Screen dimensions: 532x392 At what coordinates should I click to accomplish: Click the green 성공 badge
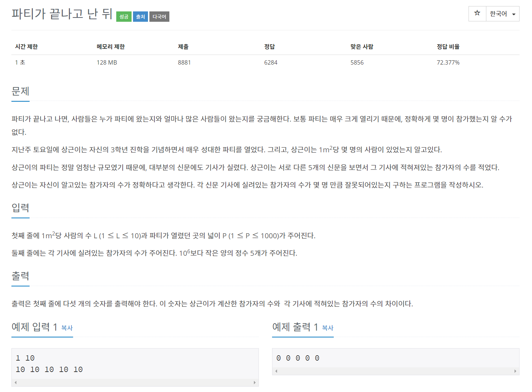[x=124, y=17]
